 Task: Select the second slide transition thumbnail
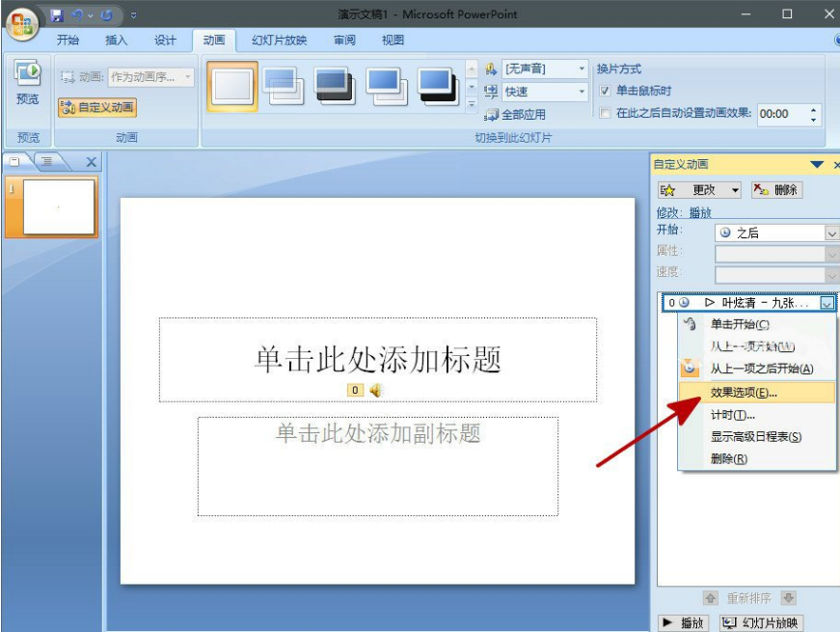pyautogui.click(x=284, y=86)
